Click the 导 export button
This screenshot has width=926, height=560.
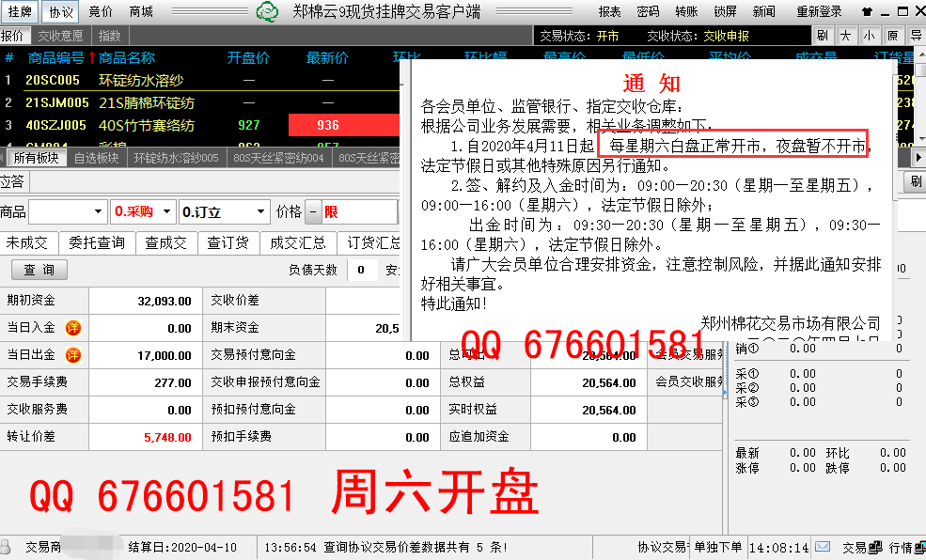pos(916,36)
